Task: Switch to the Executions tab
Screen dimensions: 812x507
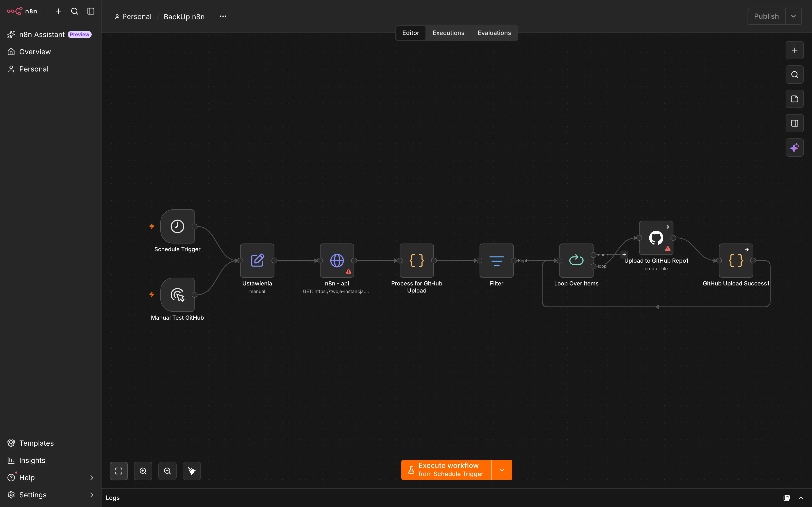Action: coord(448,33)
